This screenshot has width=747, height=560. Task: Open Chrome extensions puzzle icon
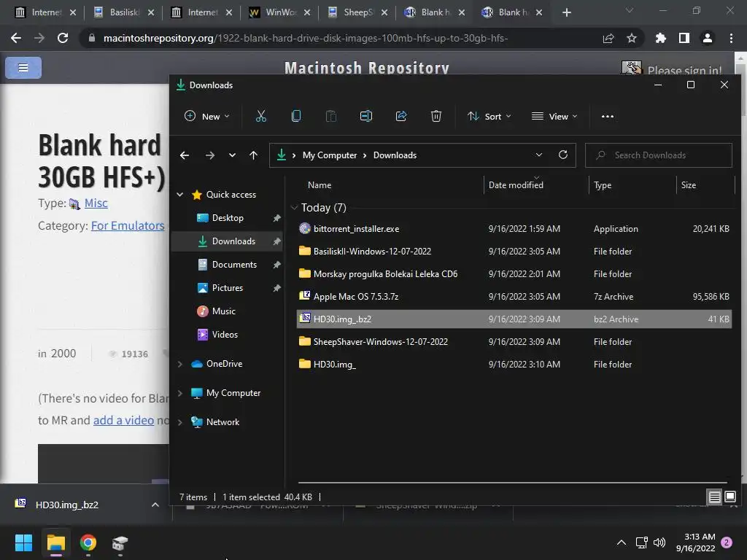[661, 38]
